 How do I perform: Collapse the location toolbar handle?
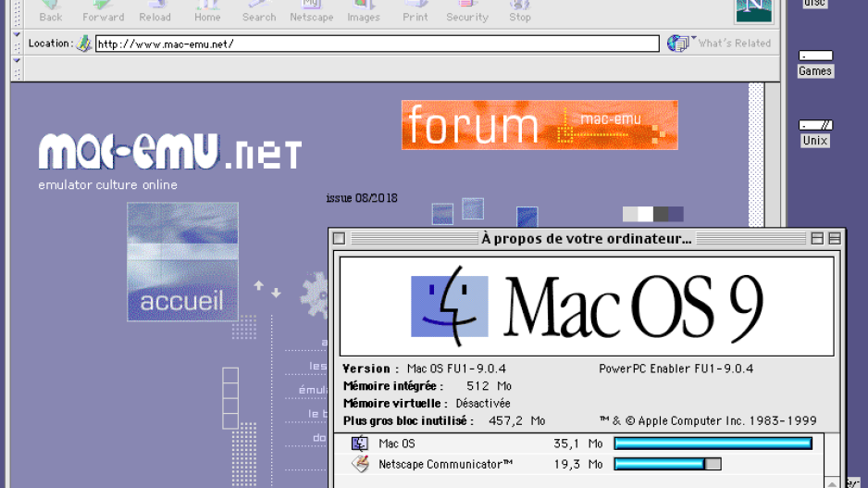[17, 34]
